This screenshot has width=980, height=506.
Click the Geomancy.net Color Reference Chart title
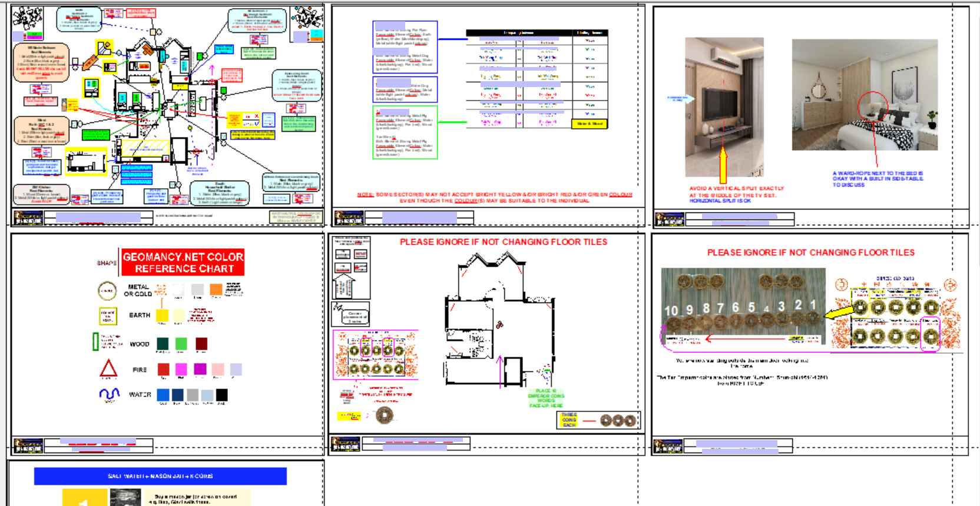pyautogui.click(x=183, y=262)
